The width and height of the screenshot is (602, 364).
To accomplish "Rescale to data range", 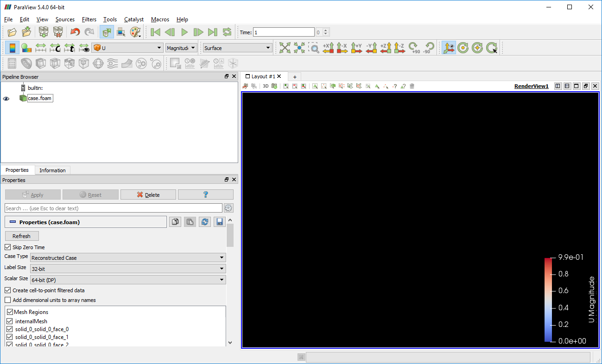I will 41,47.
